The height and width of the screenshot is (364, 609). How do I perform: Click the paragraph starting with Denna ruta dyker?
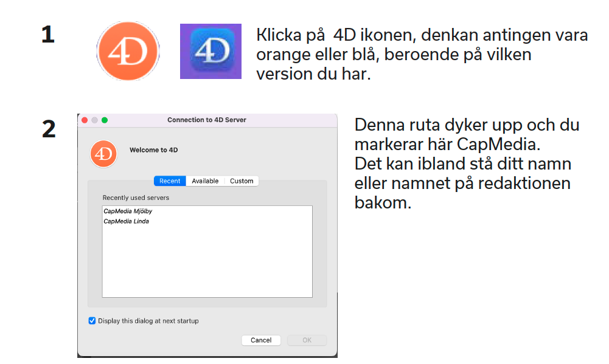click(466, 164)
